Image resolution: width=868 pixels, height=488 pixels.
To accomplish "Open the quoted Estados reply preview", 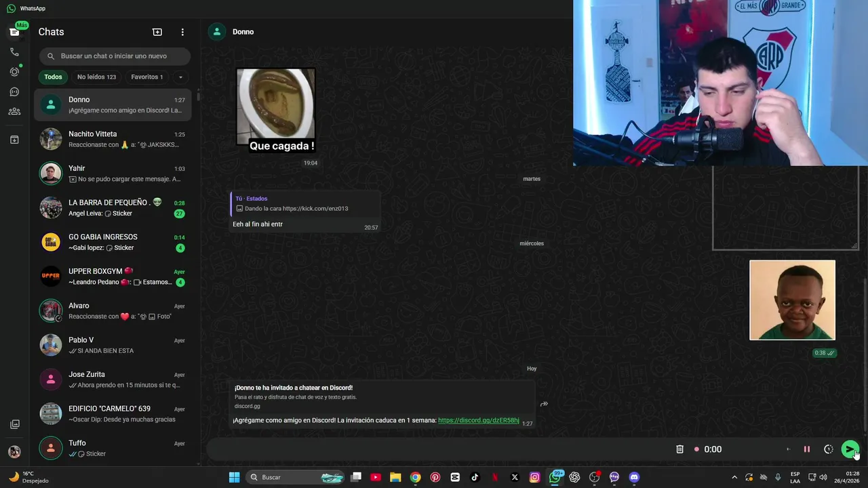I will (304, 203).
